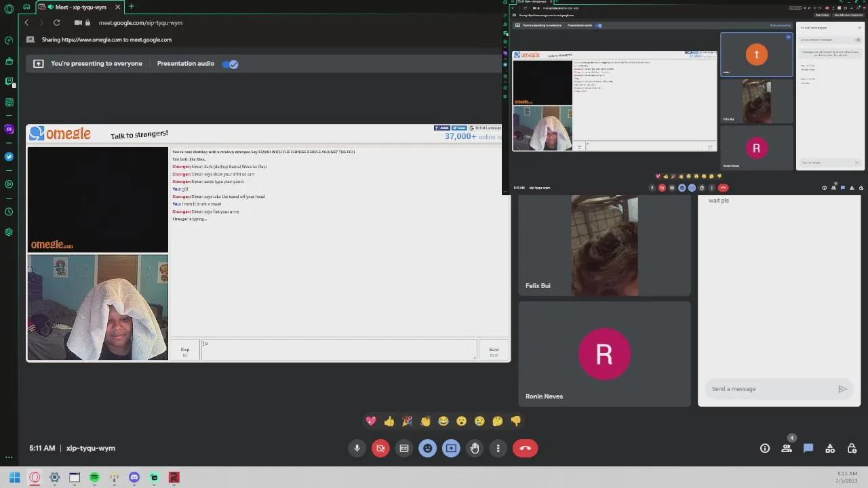This screenshot has height=488, width=868.
Task: Raise your hand in the meeting
Action: (x=475, y=448)
